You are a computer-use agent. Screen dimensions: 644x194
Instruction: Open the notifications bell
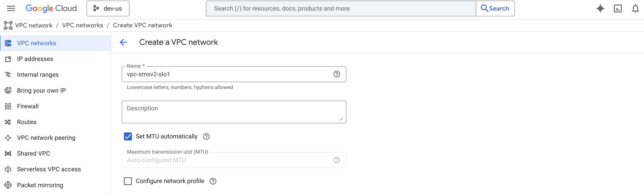(x=635, y=9)
